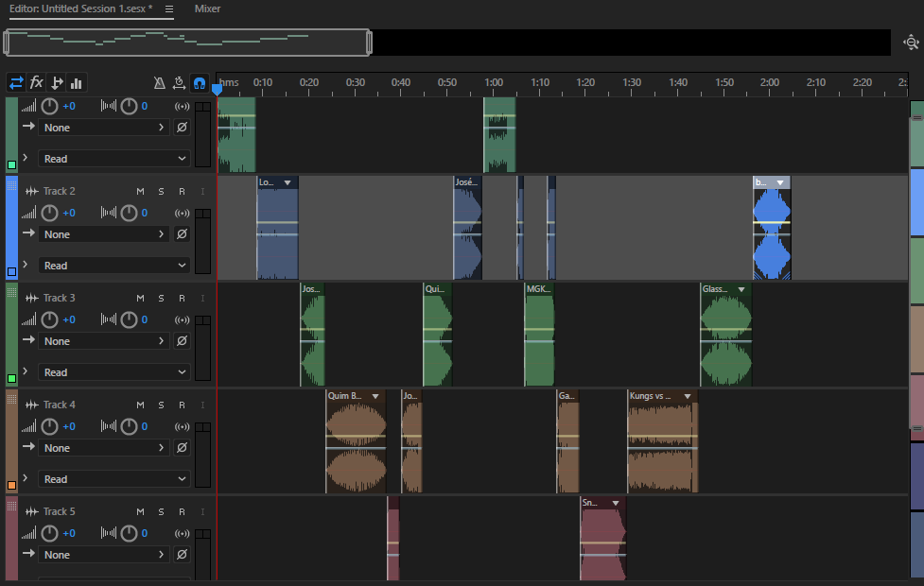Image resolution: width=924 pixels, height=586 pixels.
Task: Expand automation lanes for Track 3
Action: (26, 371)
